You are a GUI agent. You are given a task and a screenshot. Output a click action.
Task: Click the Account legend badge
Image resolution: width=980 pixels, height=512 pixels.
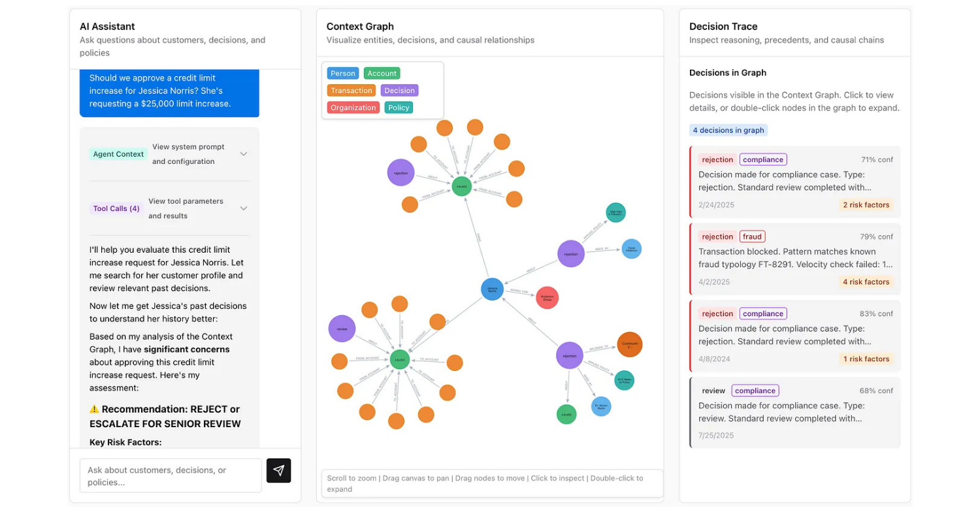pos(382,73)
